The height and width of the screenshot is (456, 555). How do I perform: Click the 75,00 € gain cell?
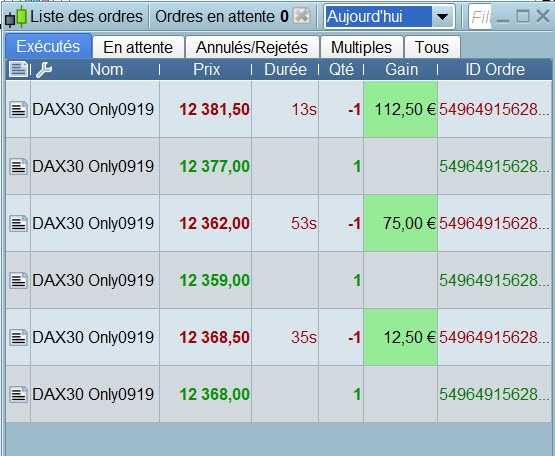(x=401, y=223)
